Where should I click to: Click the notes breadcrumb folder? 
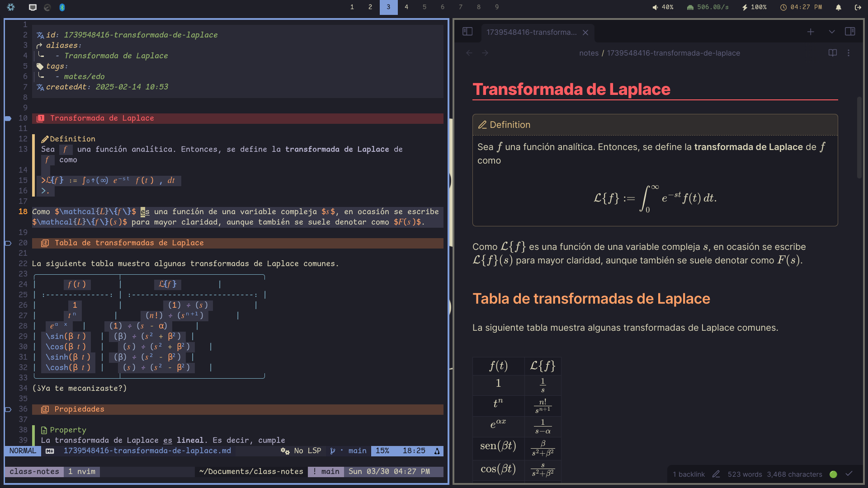click(589, 53)
